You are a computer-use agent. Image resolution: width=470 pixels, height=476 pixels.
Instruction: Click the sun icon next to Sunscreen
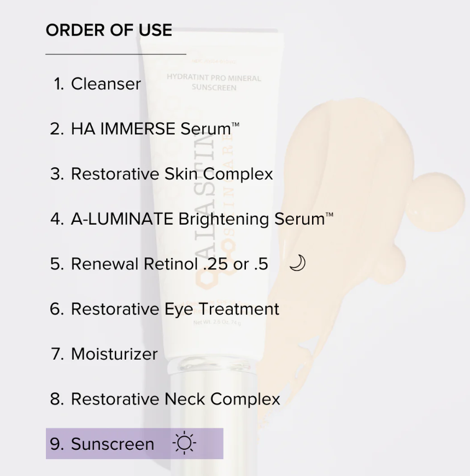(184, 444)
